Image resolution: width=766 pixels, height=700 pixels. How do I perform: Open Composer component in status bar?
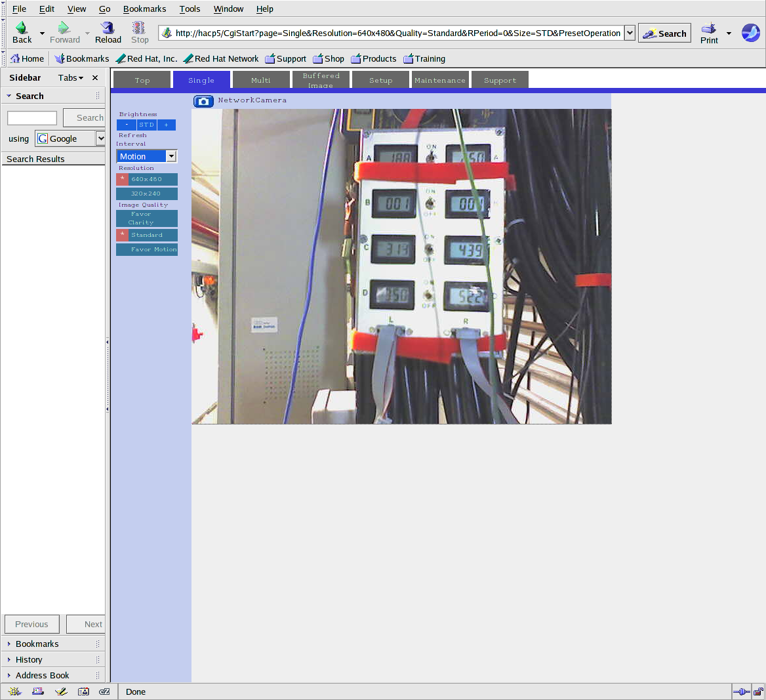[61, 691]
